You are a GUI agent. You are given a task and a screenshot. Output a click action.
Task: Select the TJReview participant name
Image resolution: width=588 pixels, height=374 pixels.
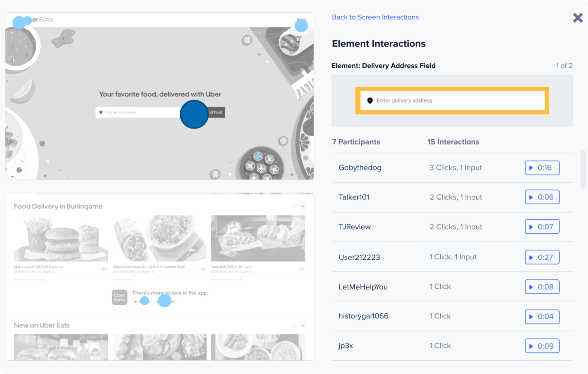pyautogui.click(x=354, y=227)
